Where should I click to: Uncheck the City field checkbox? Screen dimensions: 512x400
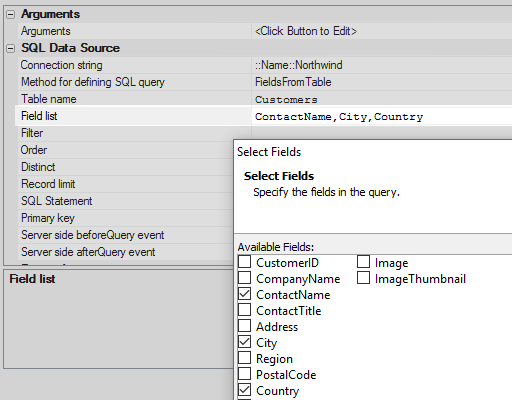245,342
